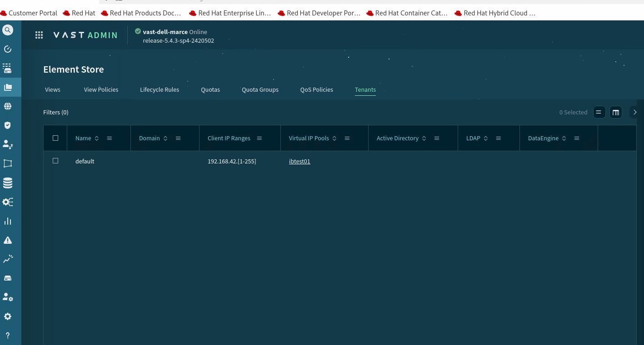
Task: Click the Client IP Ranges column header
Action: click(229, 138)
